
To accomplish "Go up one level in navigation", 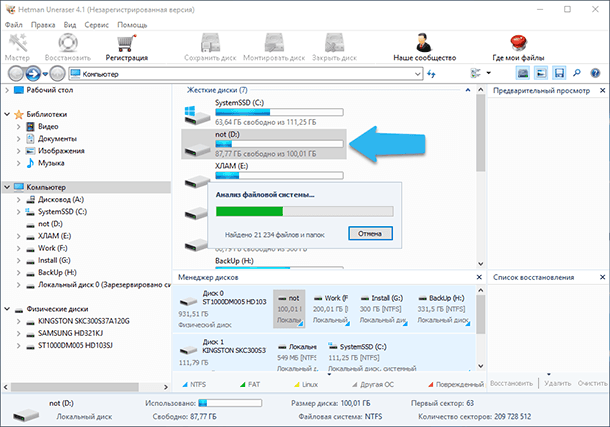I will pyautogui.click(x=58, y=74).
